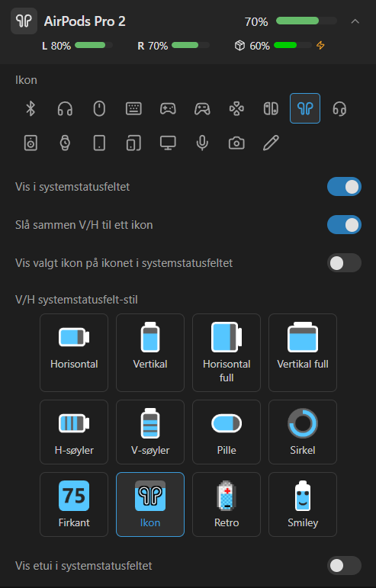Pick the computer mouse icon
This screenshot has height=588, width=376.
(x=99, y=109)
